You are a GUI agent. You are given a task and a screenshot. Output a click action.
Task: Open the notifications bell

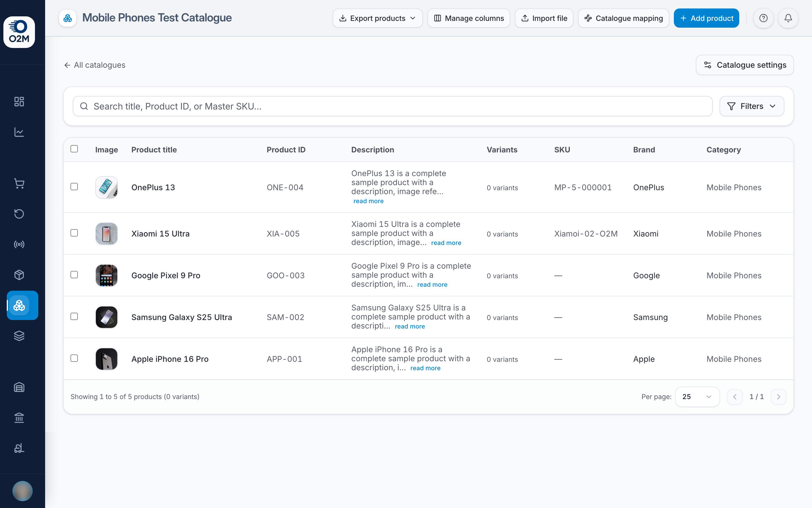point(788,18)
